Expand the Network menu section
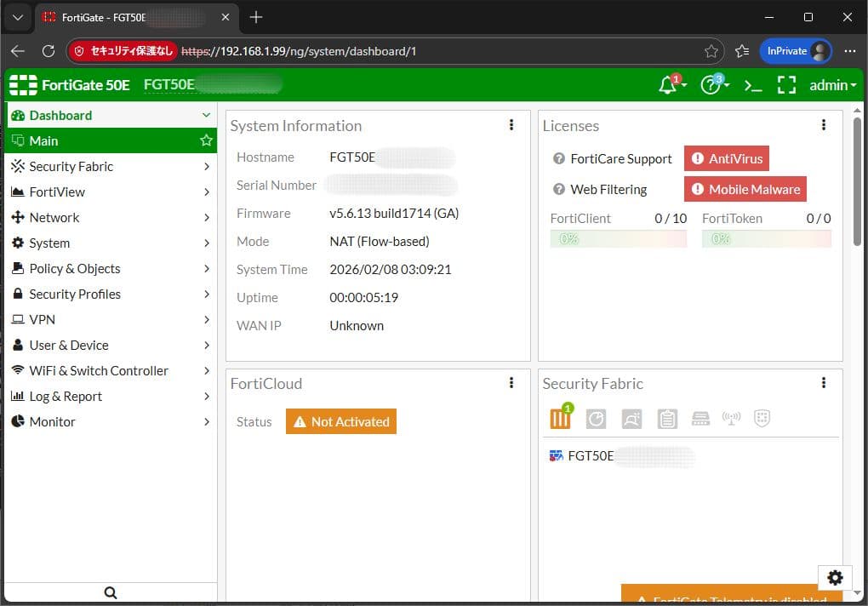 (x=110, y=217)
